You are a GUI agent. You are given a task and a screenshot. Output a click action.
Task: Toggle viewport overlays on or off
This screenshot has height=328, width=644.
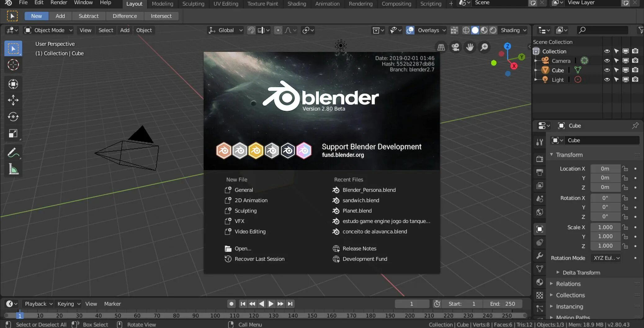coord(410,30)
